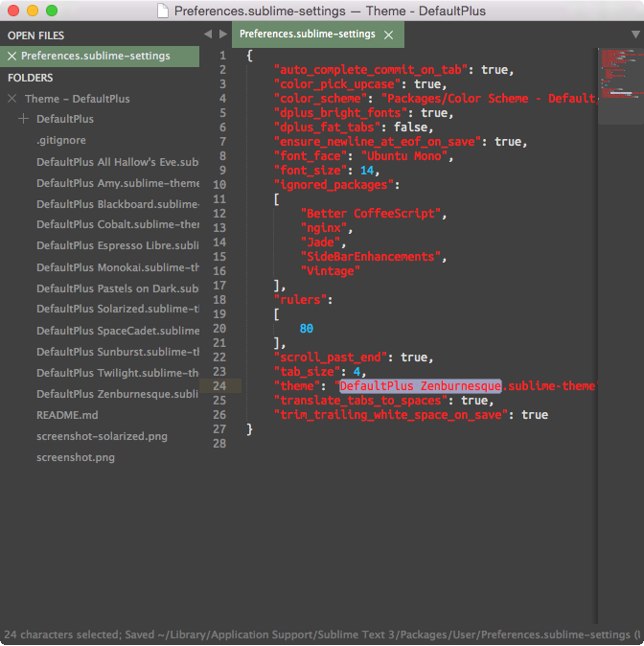
Task: Select Preferences.sublime-settings in Open Files
Action: click(96, 56)
